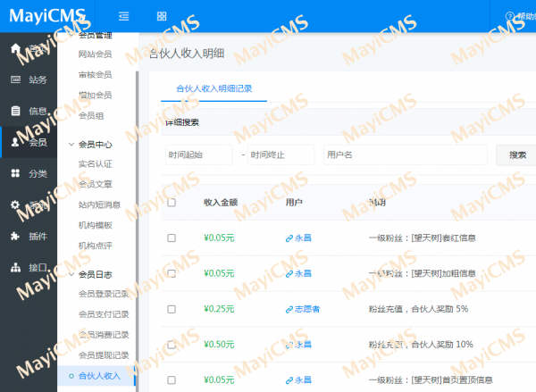
Task: Click the 插件 puzzle plugin icon
Action: 15,236
